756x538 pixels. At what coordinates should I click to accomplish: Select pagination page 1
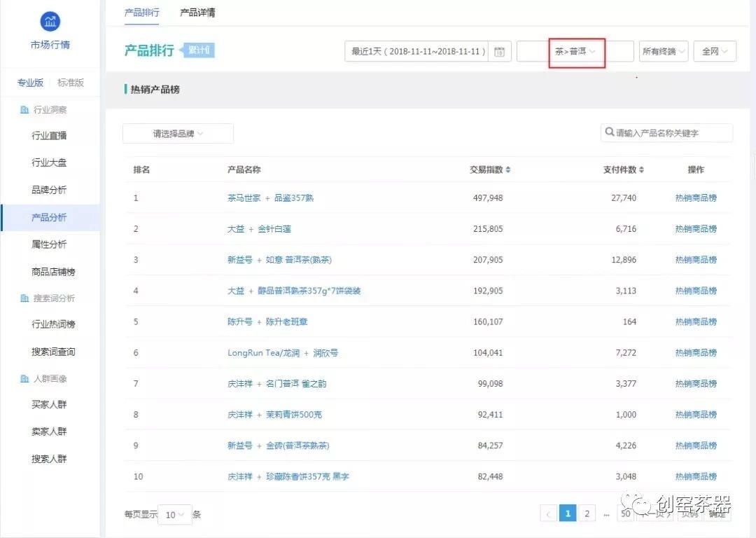pos(568,513)
